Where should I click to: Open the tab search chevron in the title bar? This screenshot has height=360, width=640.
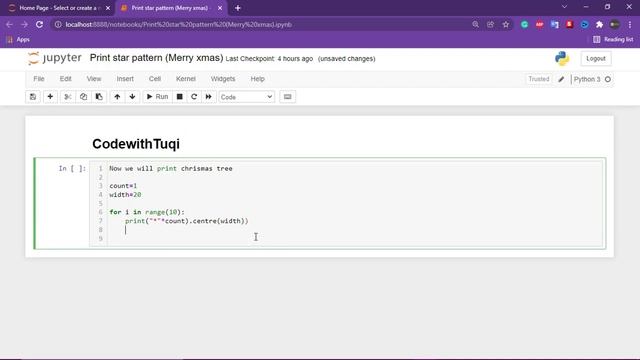tap(564, 7)
